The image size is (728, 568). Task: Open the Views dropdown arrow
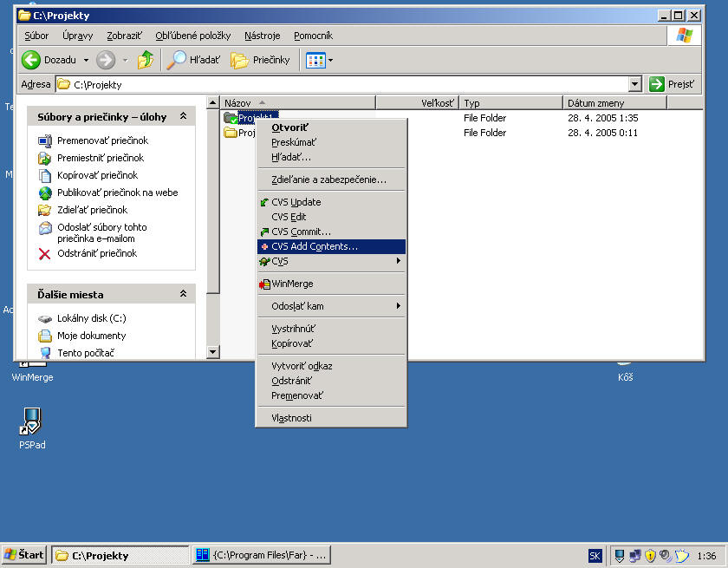pyautogui.click(x=330, y=60)
